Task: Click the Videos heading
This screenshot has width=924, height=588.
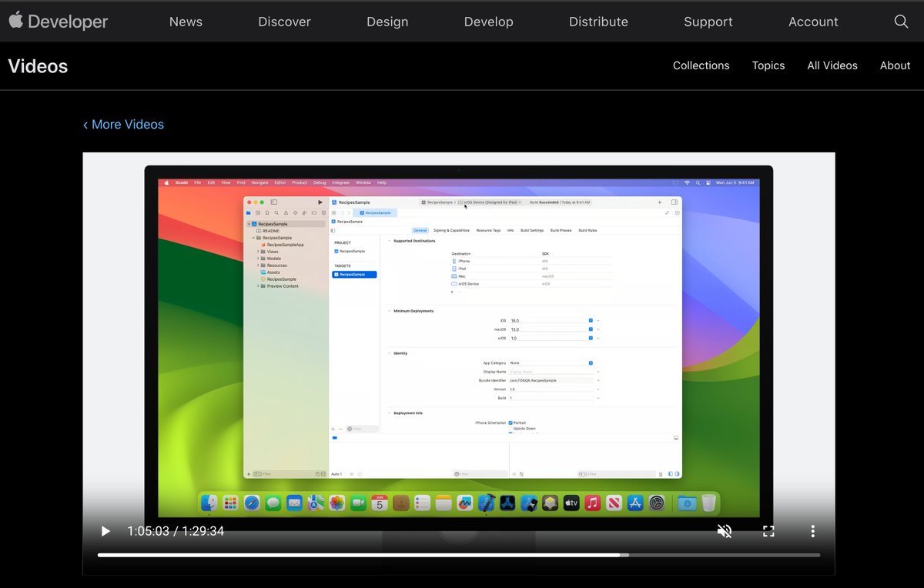Action: [38, 66]
